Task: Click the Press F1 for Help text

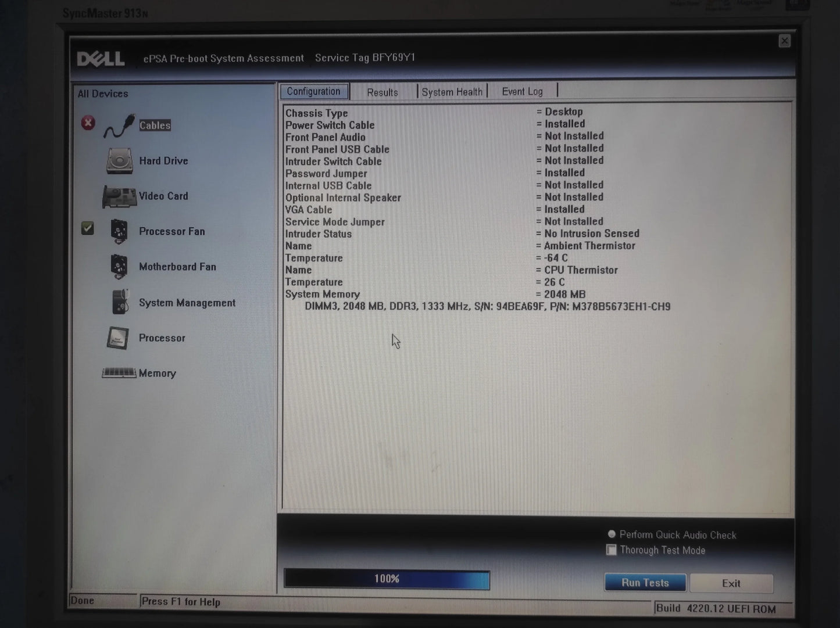Action: pos(181,602)
